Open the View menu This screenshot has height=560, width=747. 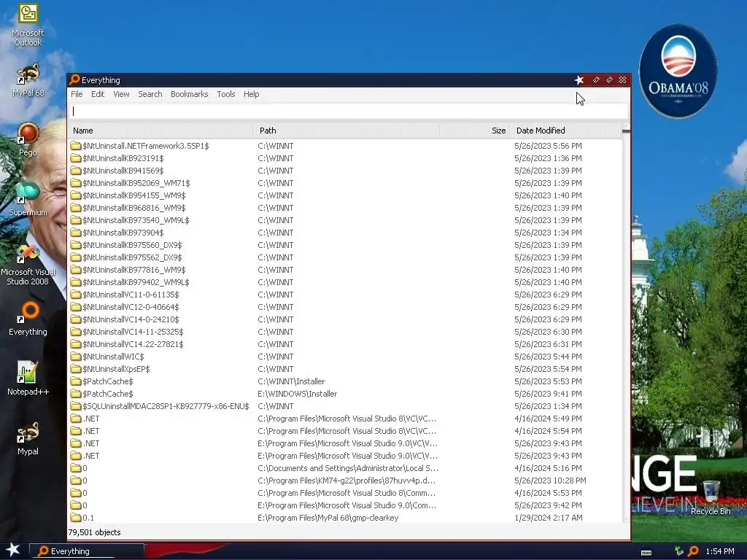click(x=121, y=94)
